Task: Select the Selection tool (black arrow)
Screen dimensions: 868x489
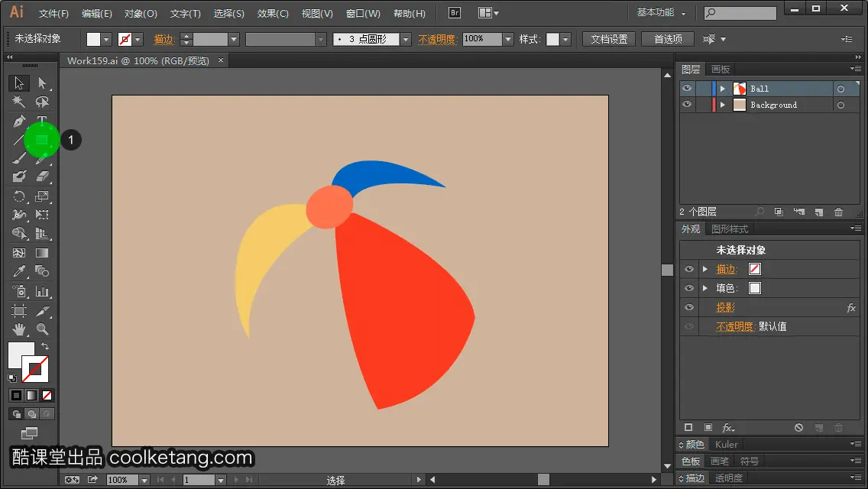Action: (x=19, y=83)
